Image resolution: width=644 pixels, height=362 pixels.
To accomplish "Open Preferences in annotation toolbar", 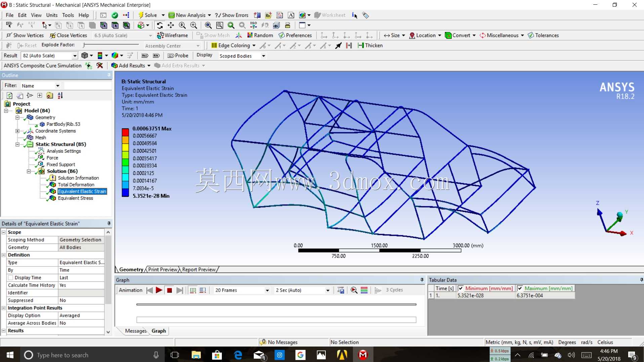I will (x=295, y=35).
